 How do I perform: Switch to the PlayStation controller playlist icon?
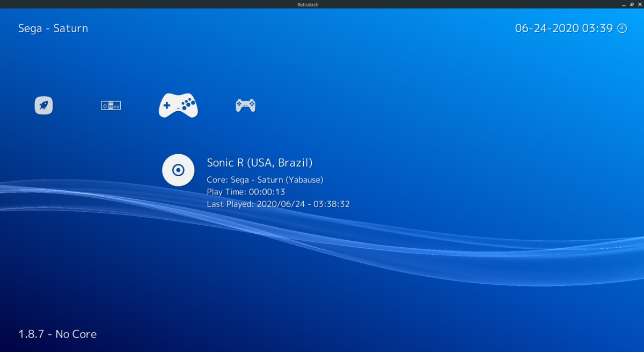[x=246, y=105]
